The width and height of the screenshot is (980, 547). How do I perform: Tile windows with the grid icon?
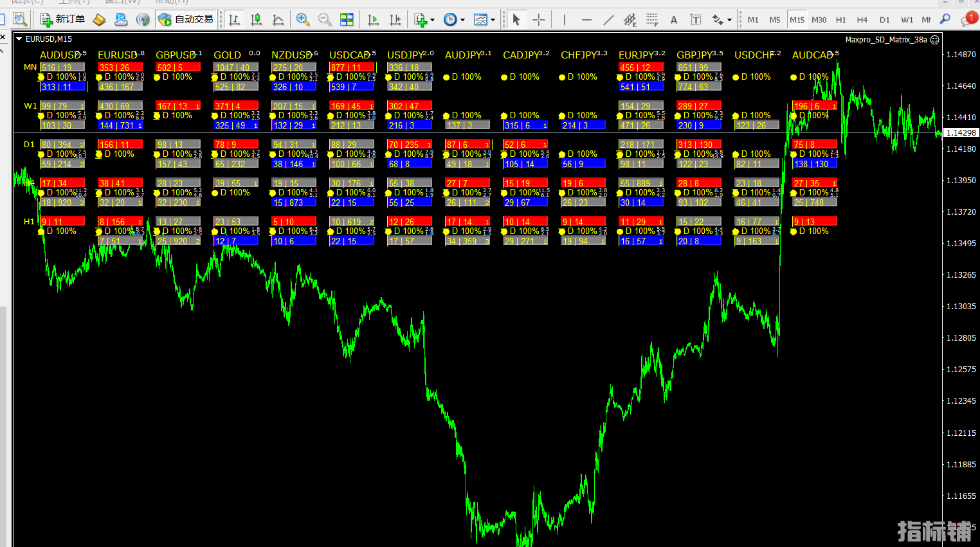pos(347,20)
